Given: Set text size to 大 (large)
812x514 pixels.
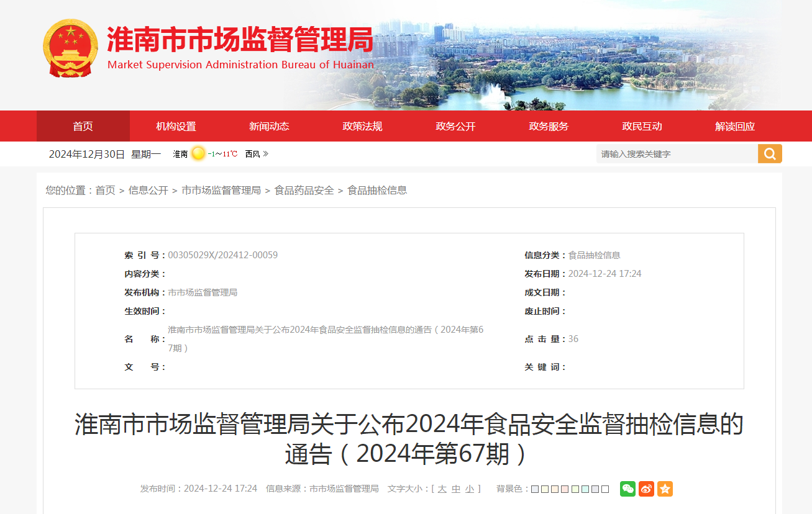Looking at the screenshot, I should 442,489.
